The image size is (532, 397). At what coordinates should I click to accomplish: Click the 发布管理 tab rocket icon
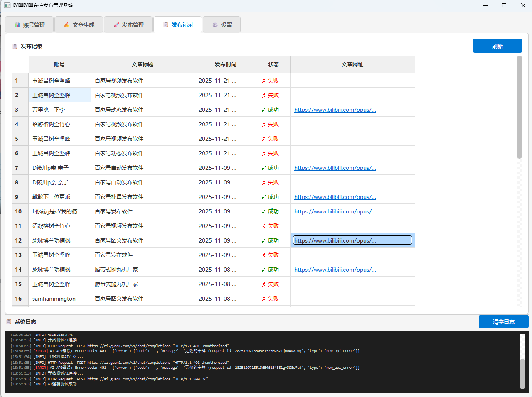pos(116,25)
